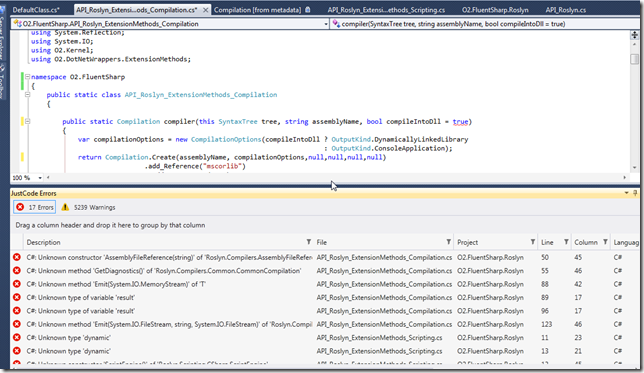Image resolution: width=644 pixels, height=373 pixels.
Task: Collapse the namespace O2.FluentSharp block
Action: (x=28, y=76)
